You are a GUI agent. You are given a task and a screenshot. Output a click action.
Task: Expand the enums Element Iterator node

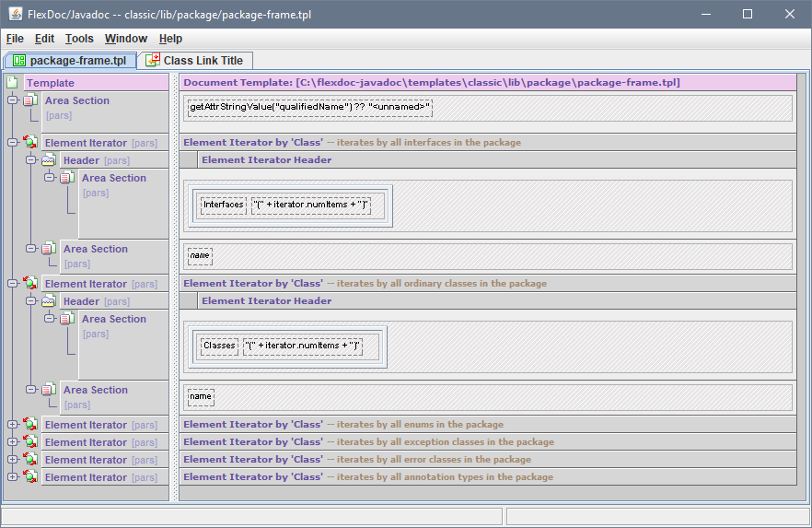12,425
